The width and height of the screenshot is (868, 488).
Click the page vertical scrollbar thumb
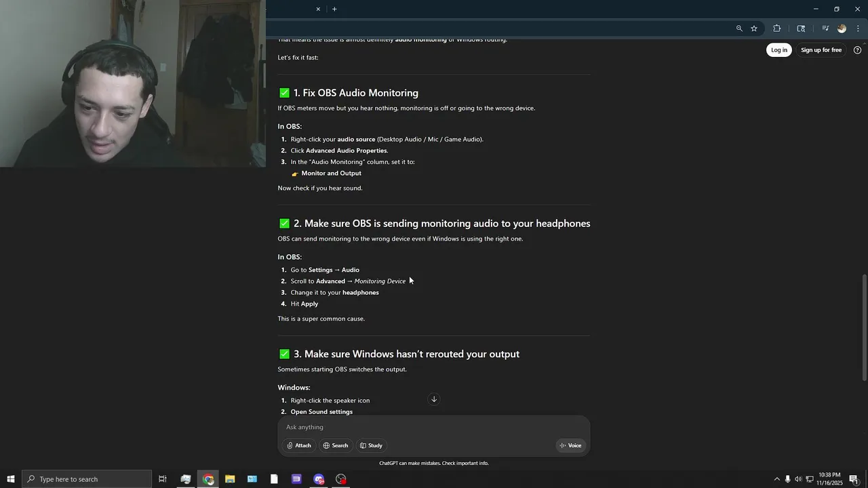(x=864, y=327)
